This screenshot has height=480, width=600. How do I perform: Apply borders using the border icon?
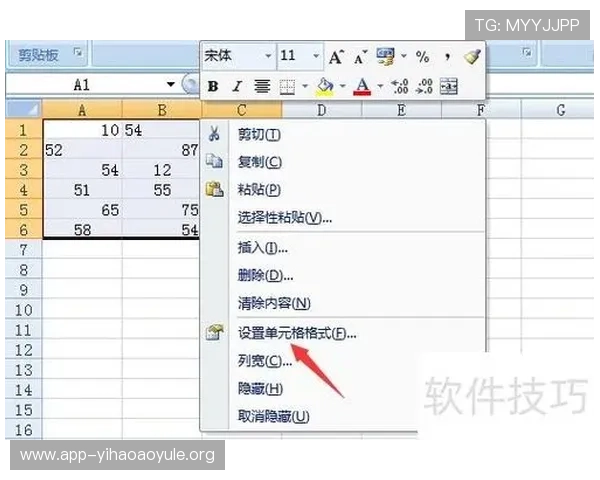pyautogui.click(x=287, y=87)
